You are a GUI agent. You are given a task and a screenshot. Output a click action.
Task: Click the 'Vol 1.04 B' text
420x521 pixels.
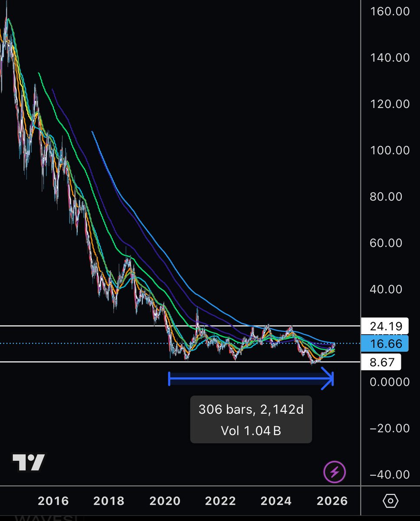[x=251, y=432]
